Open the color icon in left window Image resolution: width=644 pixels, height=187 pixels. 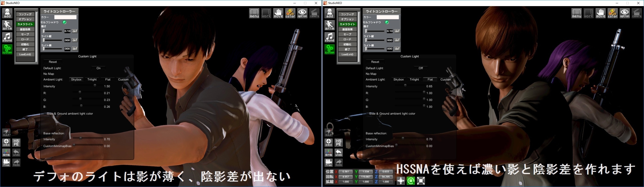tap(290, 13)
